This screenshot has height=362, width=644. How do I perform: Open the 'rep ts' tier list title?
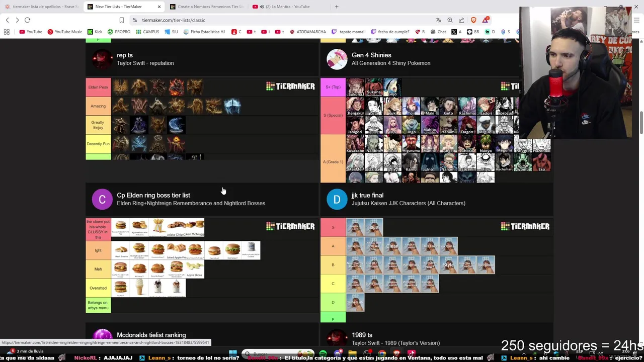click(125, 55)
